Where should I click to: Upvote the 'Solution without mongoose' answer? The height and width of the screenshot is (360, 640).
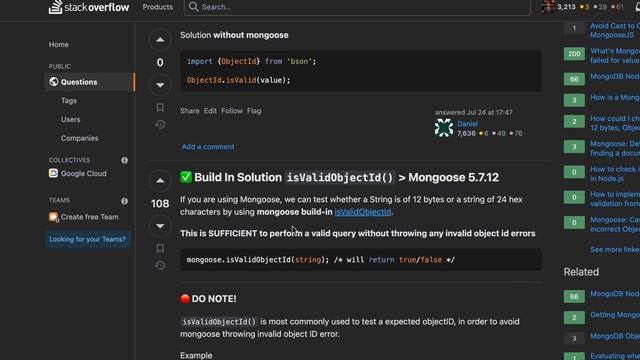tap(160, 40)
